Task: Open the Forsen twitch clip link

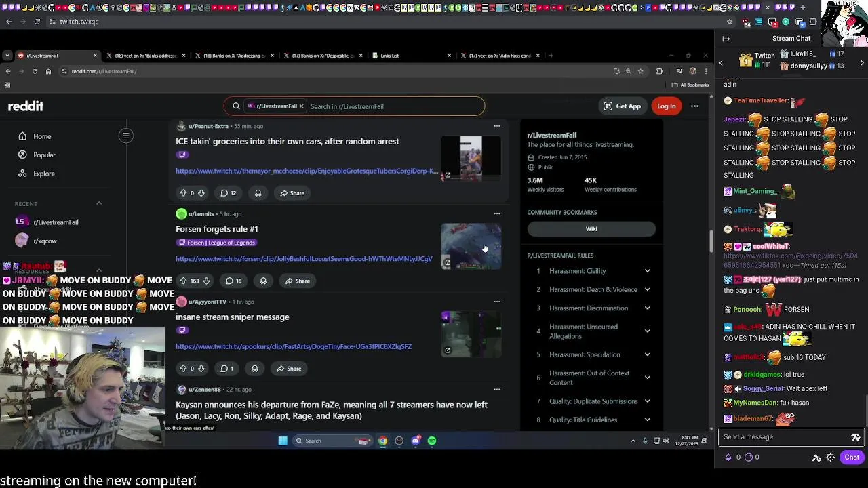Action: click(x=304, y=259)
